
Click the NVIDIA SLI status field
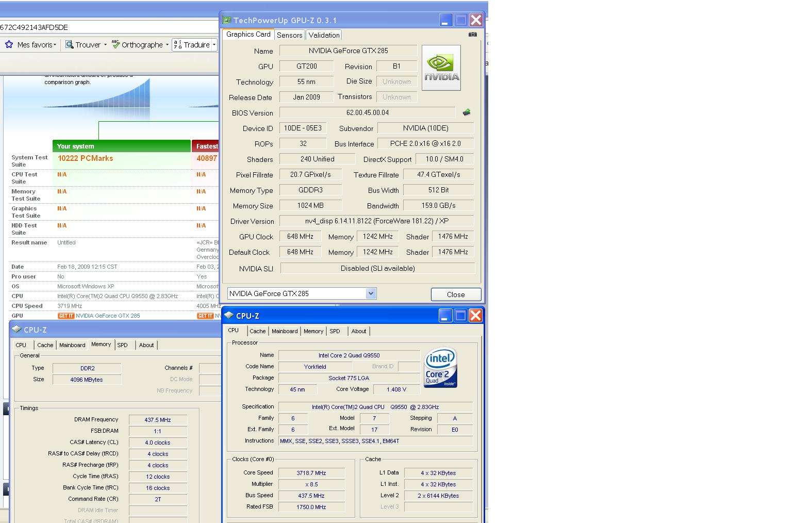(377, 268)
